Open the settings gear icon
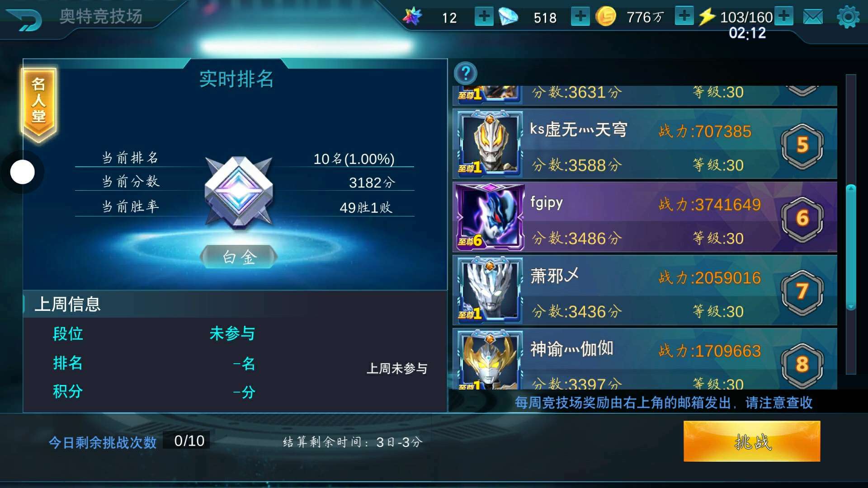This screenshot has width=868, height=488. point(848,17)
